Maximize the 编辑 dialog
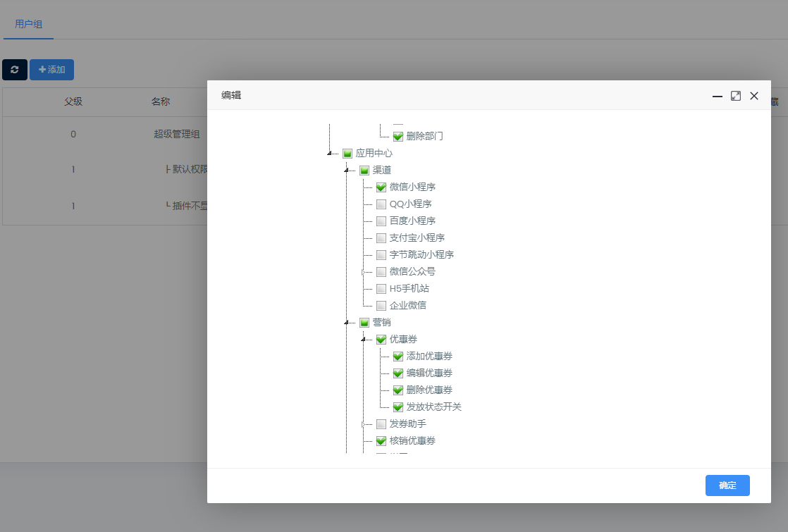This screenshot has width=788, height=532. (735, 96)
